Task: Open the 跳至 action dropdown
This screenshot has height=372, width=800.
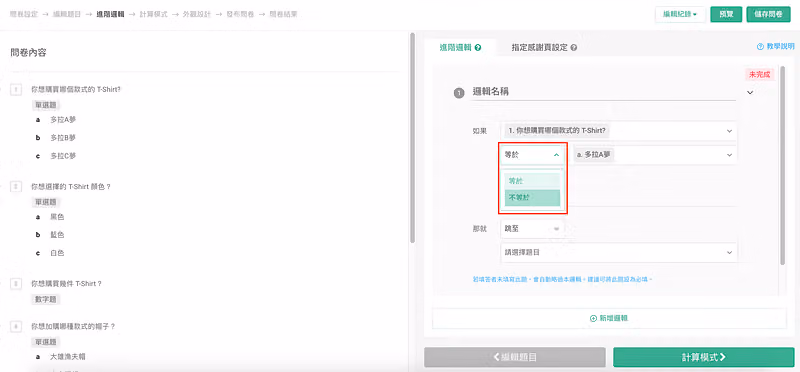Action: 532,229
